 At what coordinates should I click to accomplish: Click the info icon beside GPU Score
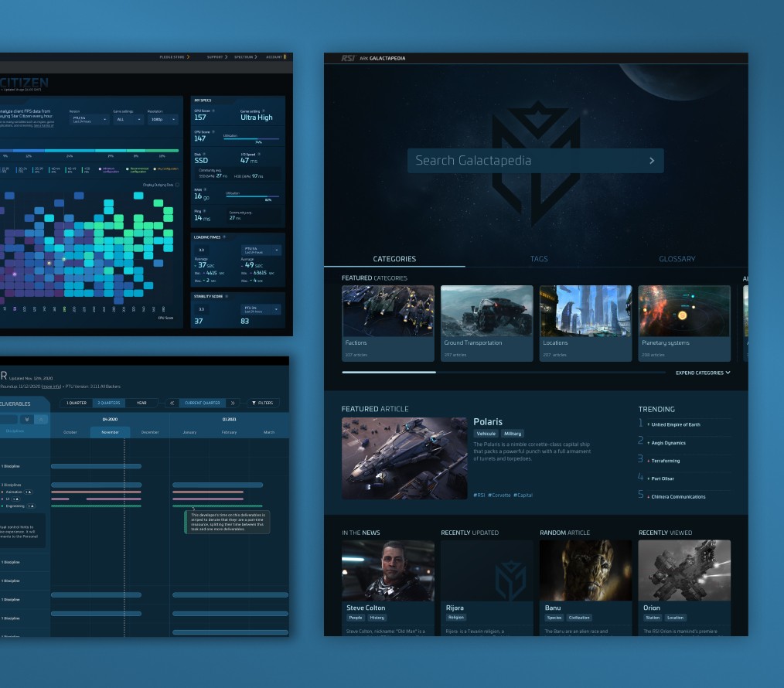(213, 111)
